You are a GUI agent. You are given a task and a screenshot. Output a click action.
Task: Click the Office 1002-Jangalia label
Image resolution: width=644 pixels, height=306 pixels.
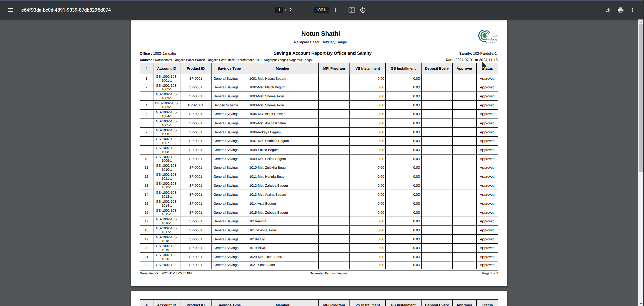click(158, 54)
